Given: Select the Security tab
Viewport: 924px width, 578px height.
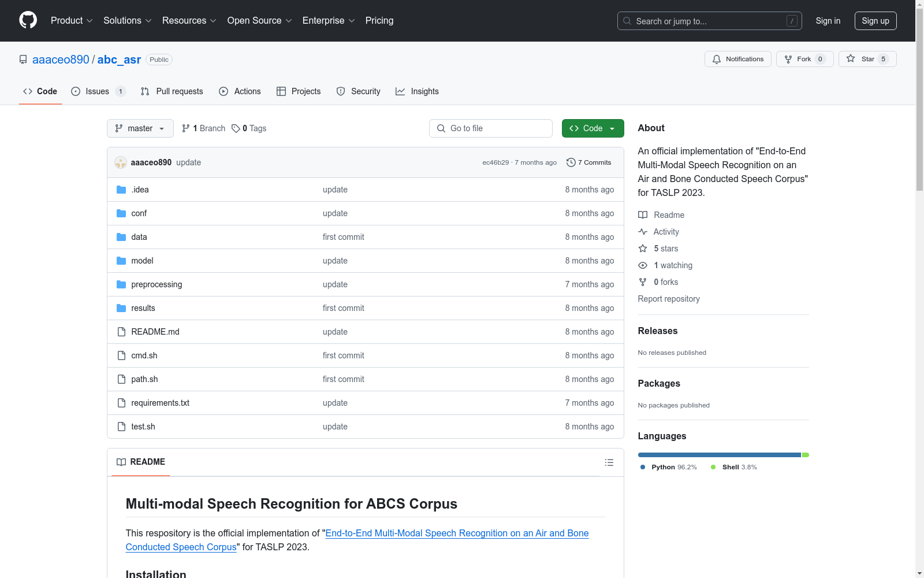Looking at the screenshot, I should click(x=358, y=91).
